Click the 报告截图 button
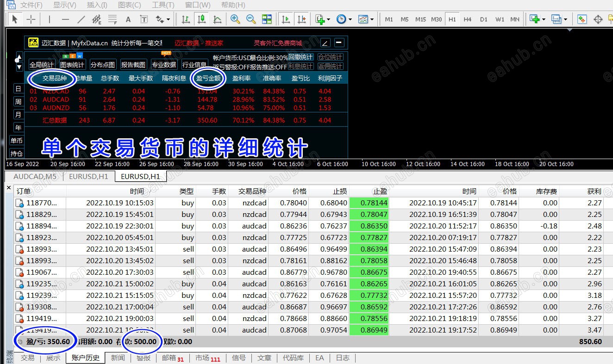 coord(133,65)
